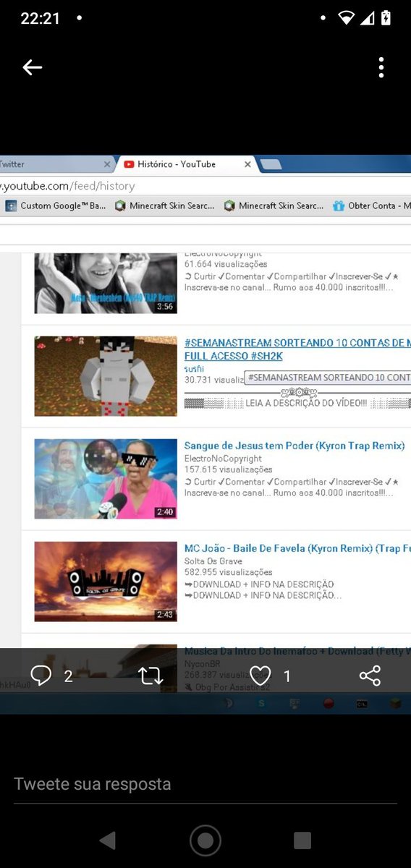Open the Minecraft character video thumbnail

(106, 376)
